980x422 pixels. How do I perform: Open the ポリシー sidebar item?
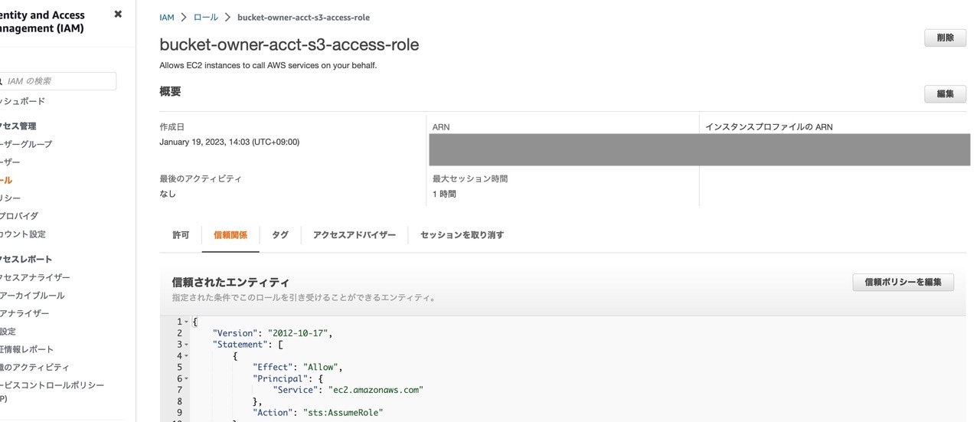coord(11,198)
